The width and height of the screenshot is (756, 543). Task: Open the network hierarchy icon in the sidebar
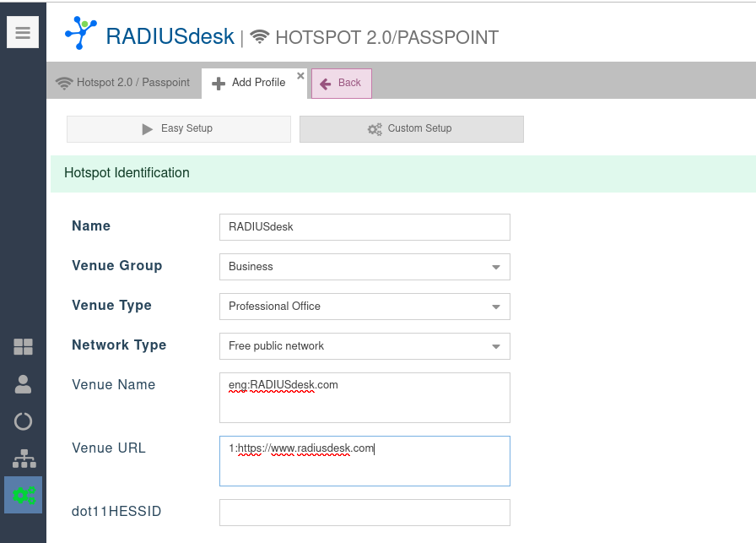(23, 459)
